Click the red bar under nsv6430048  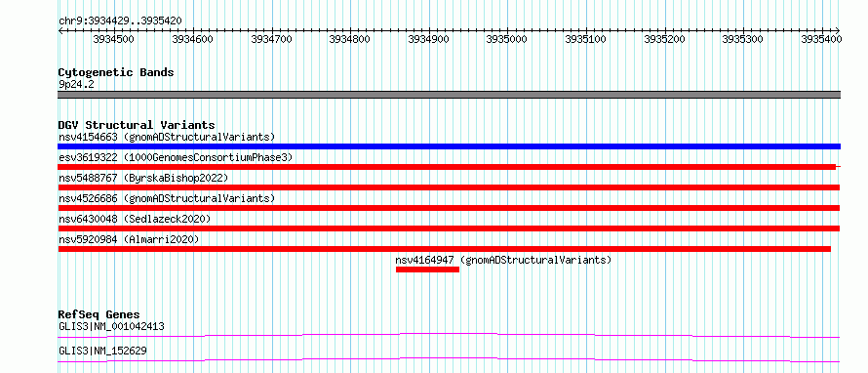[x=449, y=228]
